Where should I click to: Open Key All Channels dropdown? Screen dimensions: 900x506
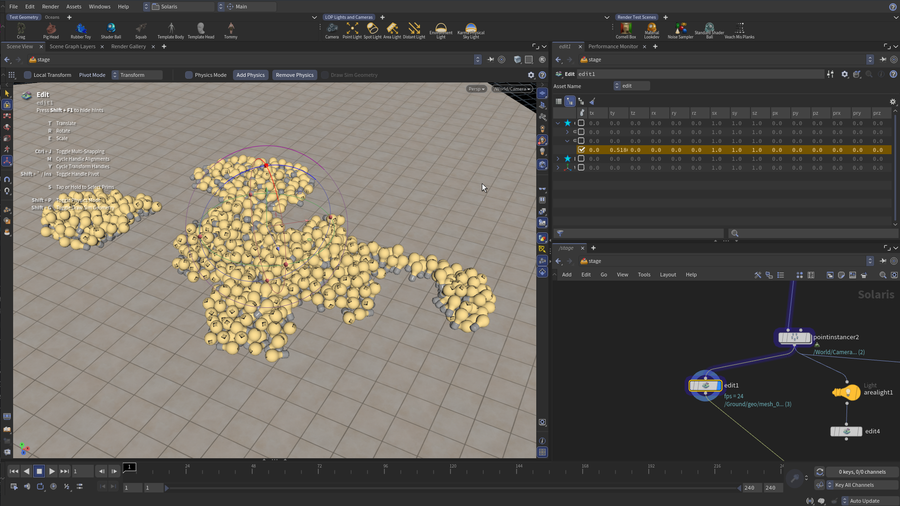pyautogui.click(x=861, y=485)
